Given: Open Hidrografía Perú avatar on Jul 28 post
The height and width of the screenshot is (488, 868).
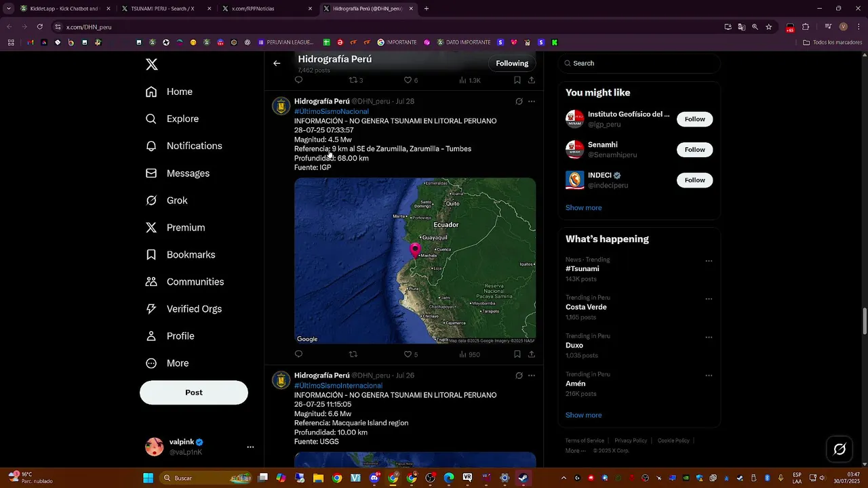Looking at the screenshot, I should point(281,106).
